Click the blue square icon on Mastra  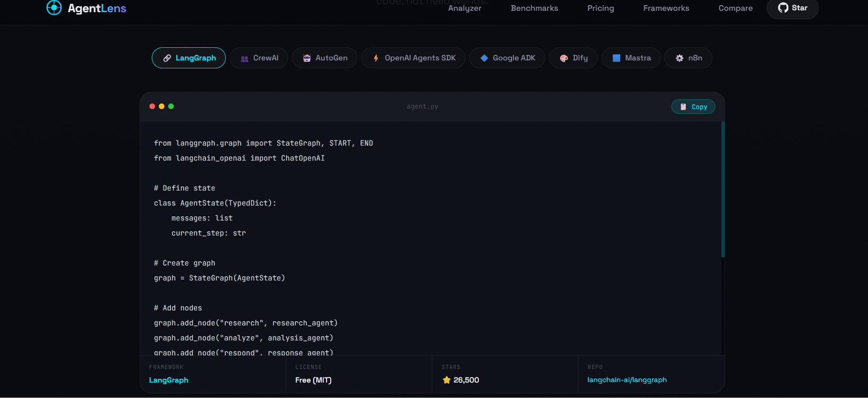click(616, 58)
